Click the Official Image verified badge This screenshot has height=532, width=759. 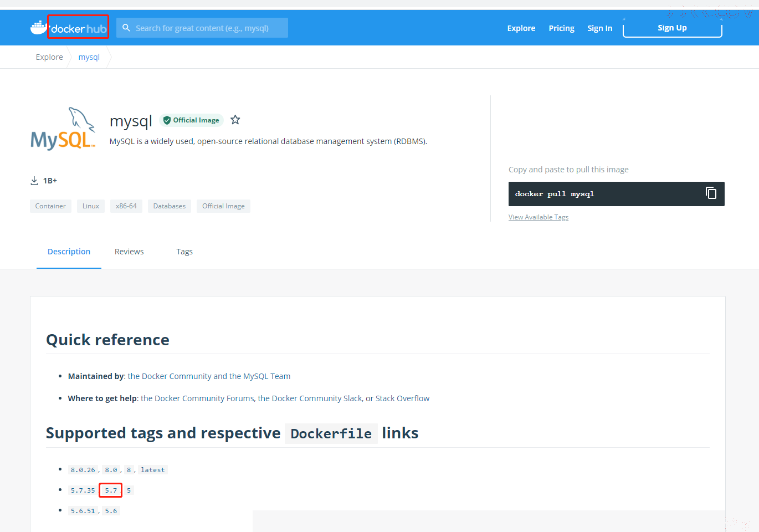191,120
